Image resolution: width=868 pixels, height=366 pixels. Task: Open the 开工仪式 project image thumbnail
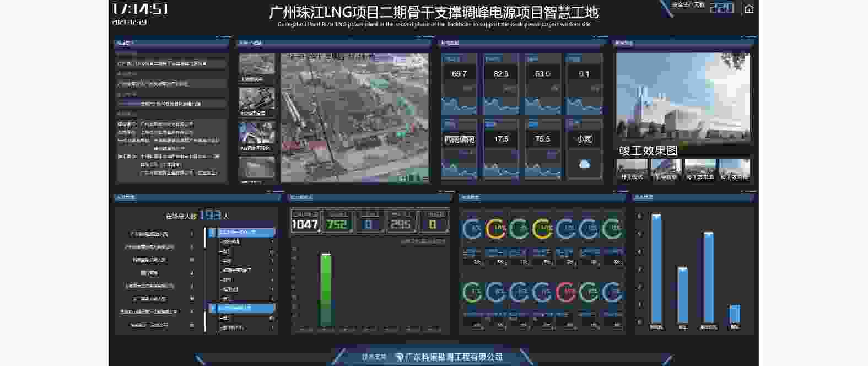coord(632,169)
